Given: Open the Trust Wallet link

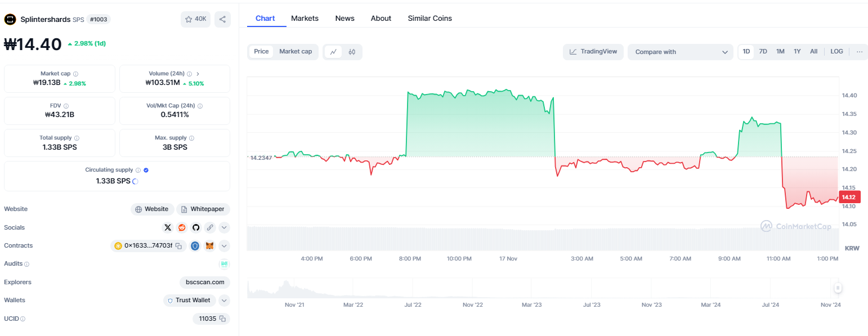Looking at the screenshot, I should 189,301.
